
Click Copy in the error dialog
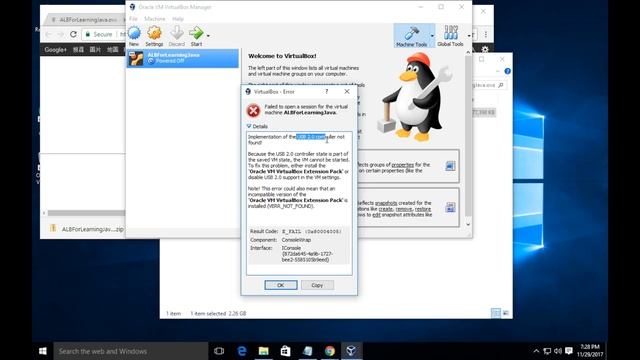click(317, 285)
